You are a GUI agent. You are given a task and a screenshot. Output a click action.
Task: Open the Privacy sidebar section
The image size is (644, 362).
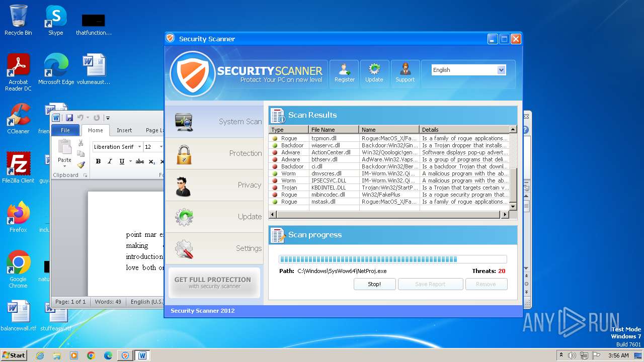214,185
